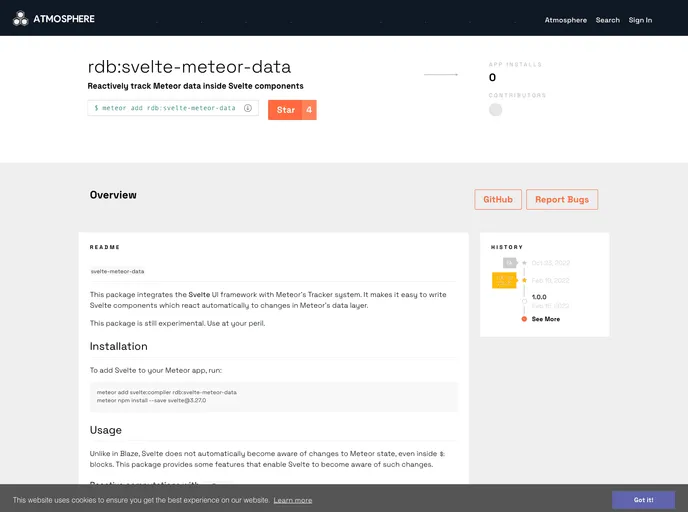Click the ATMOSPHERE wordmark
The image size is (688, 512).
pyautogui.click(x=64, y=19)
